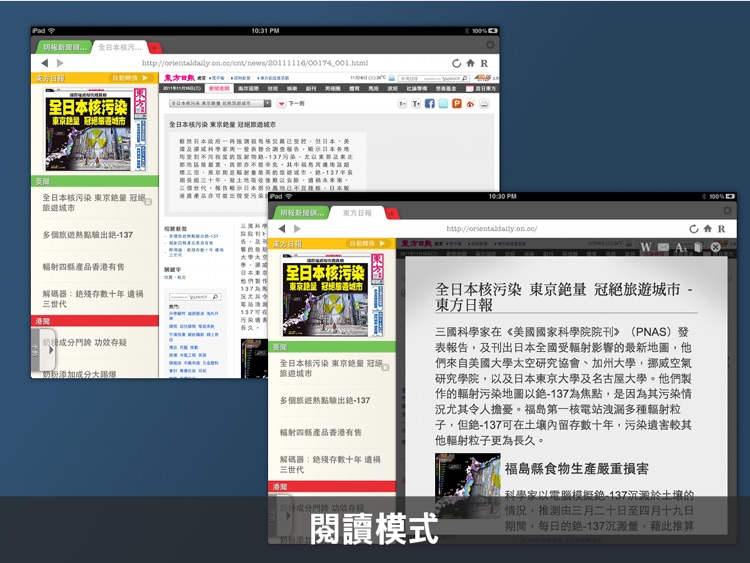
Task: Toggle 自動轉換 in the rear window sidebar
Action: click(x=130, y=77)
